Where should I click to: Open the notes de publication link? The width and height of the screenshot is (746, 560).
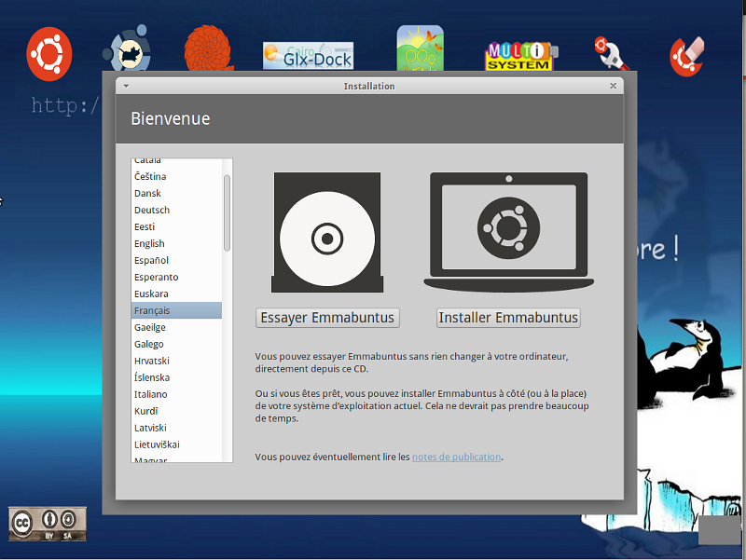coord(456,457)
